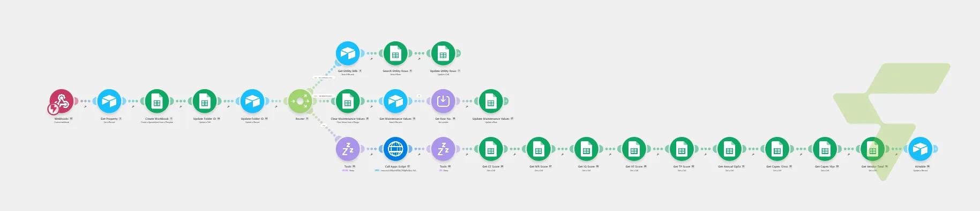The width and height of the screenshot is (980, 211).
Task: Open the Get VE Score module
Action: coord(634,149)
